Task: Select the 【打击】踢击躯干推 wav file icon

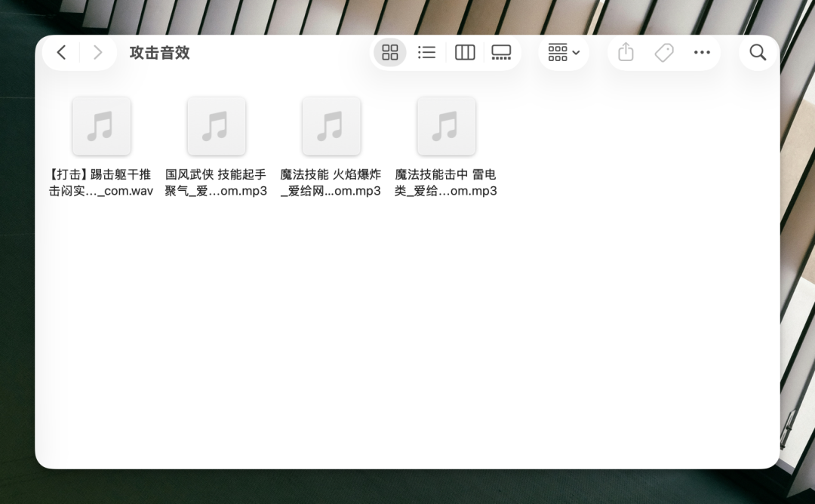Action: (x=101, y=126)
